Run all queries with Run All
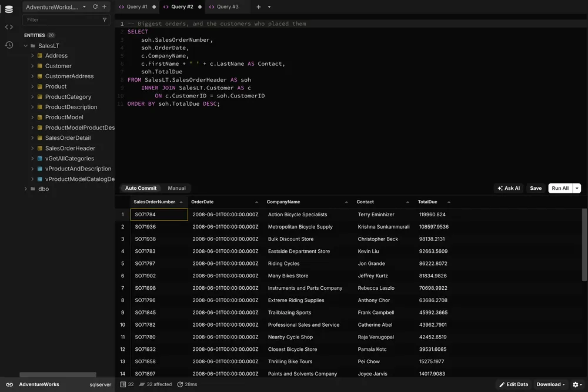The image size is (588, 392). tap(560, 188)
